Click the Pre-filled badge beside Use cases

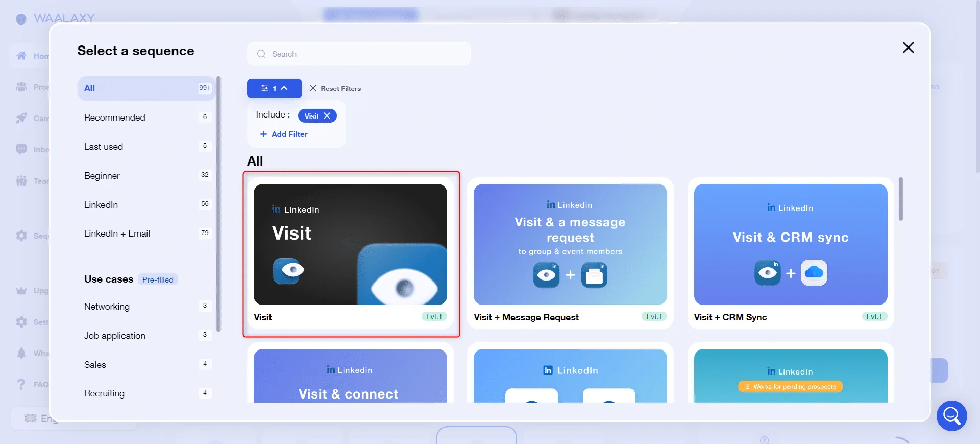click(x=158, y=279)
